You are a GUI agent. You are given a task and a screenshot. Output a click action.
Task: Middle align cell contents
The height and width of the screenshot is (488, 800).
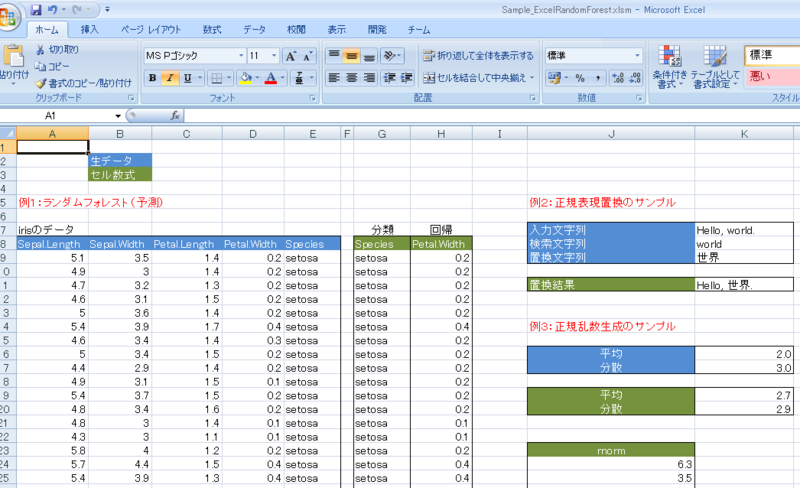point(352,56)
